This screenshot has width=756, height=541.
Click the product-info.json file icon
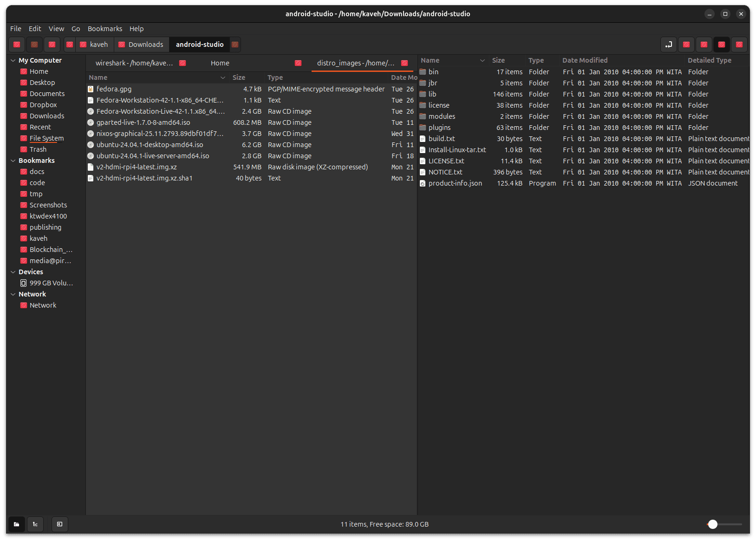pos(423,183)
